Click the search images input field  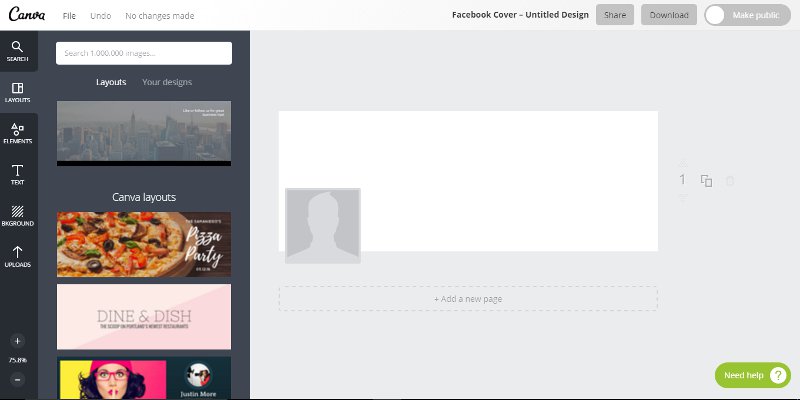coord(144,53)
